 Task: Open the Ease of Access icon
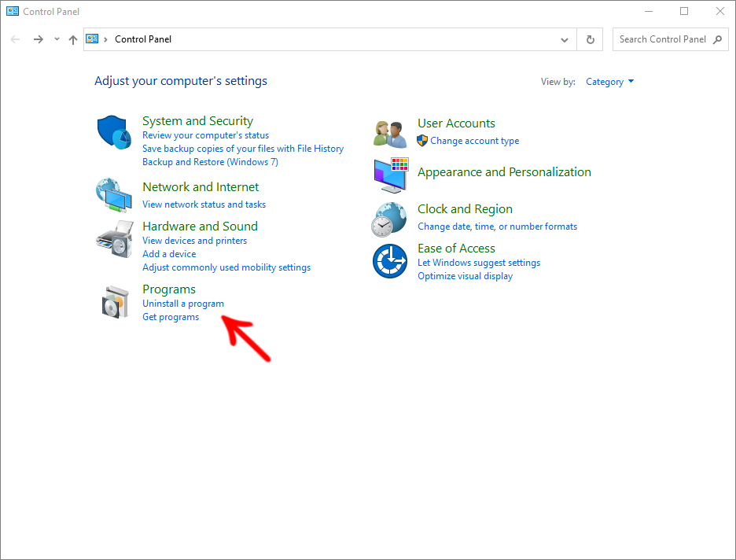click(x=389, y=261)
